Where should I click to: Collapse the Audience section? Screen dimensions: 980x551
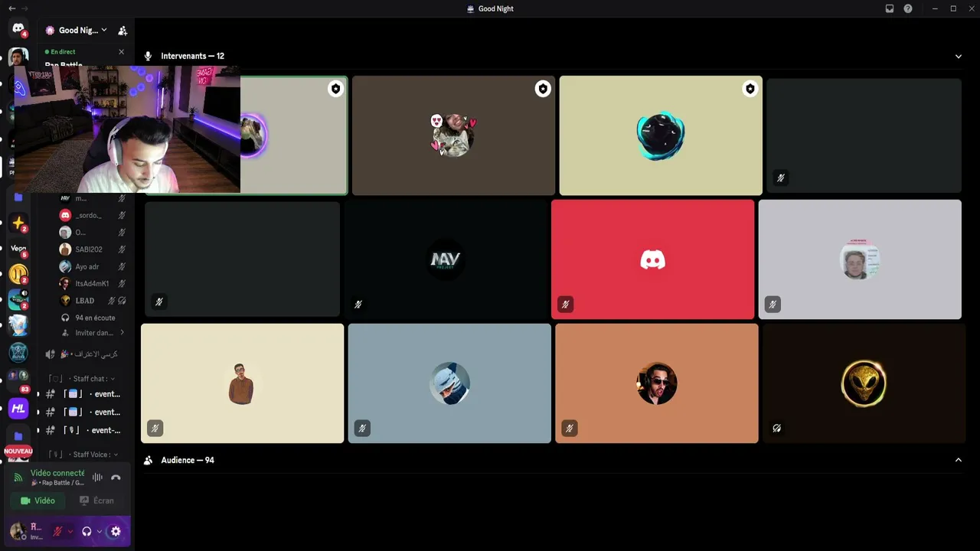tap(958, 460)
